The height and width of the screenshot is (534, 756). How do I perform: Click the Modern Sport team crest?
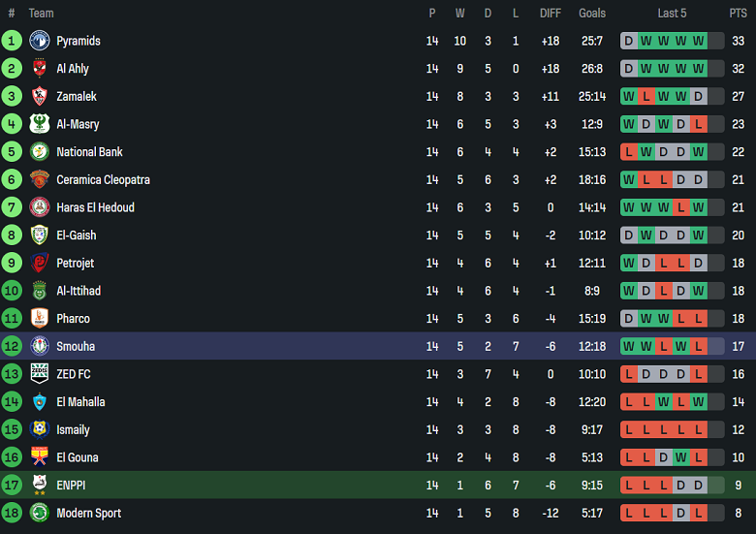click(x=40, y=513)
